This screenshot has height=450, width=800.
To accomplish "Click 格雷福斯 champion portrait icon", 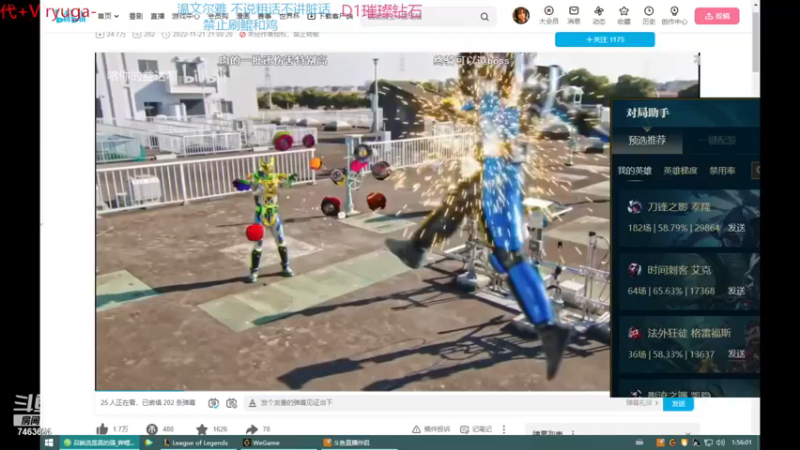I will pyautogui.click(x=634, y=333).
